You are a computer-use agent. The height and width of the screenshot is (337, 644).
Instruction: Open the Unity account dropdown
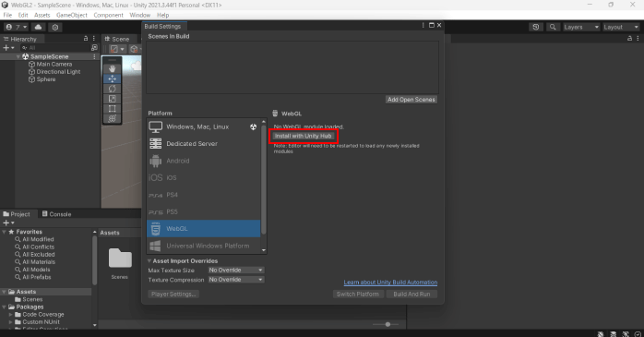pos(17,27)
